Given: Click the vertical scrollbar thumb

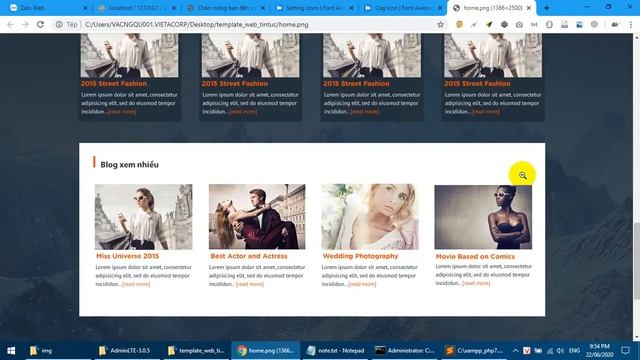Looking at the screenshot, I should [636, 261].
